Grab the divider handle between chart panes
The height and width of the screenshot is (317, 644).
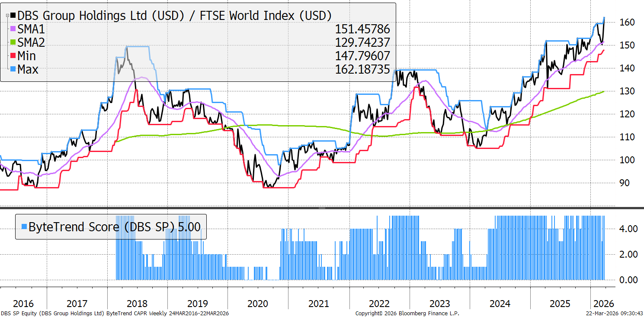pos(322,208)
